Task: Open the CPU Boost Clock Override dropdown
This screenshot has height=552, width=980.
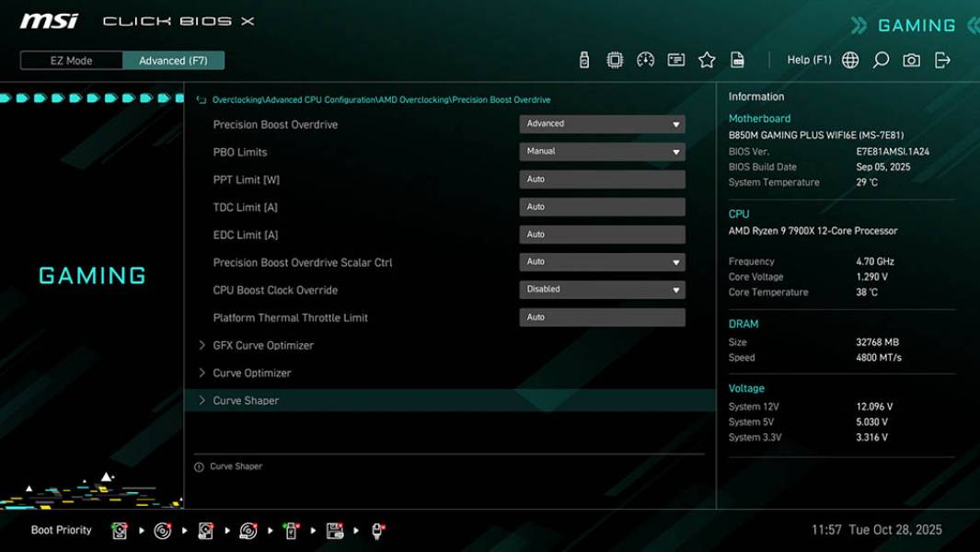Action: coord(602,289)
